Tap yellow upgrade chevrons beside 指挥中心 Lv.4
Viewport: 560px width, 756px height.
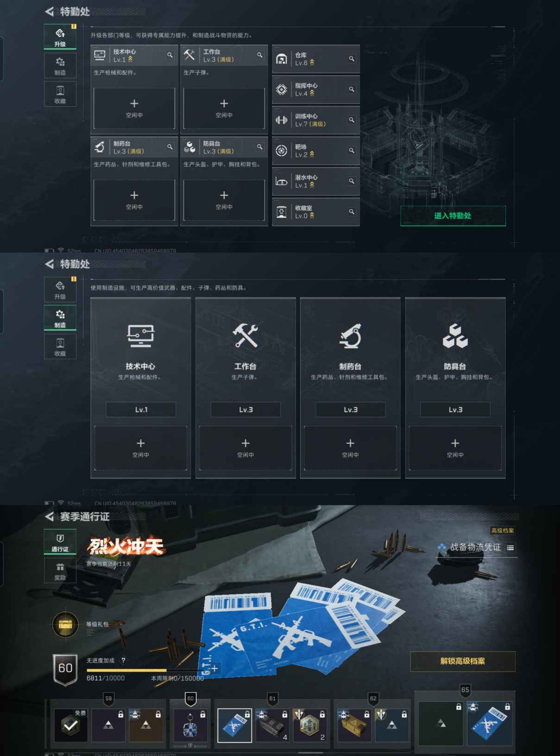312,93
